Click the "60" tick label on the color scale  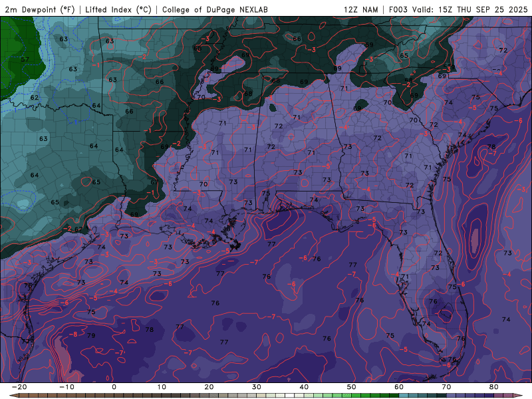coord(399,387)
